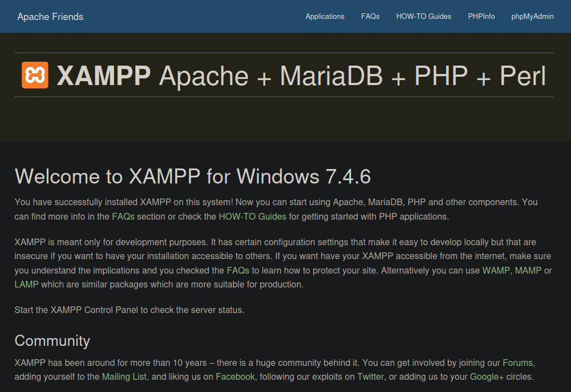Click the FAQs link in the first paragraph
Viewport: 571px width, 392px height.
(123, 216)
